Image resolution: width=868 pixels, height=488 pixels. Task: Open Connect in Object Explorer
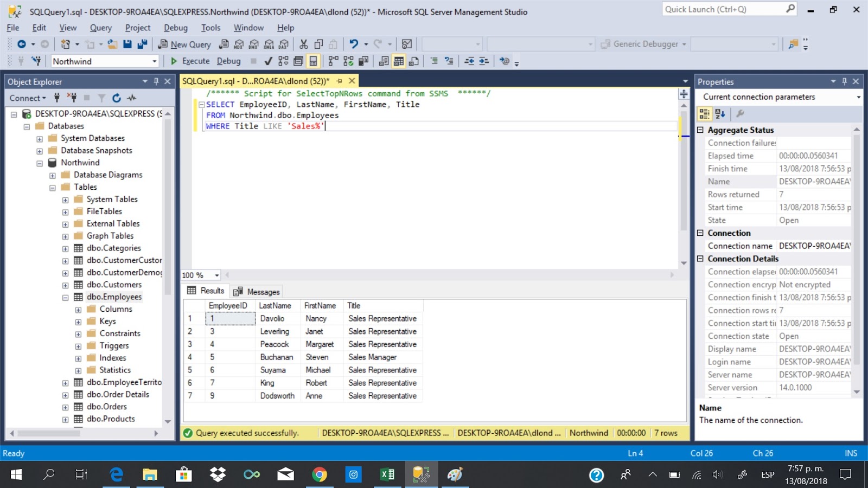point(26,98)
